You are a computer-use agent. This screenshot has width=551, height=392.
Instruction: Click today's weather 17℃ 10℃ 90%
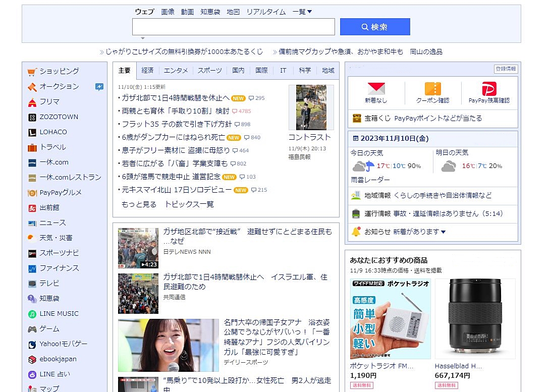387,166
